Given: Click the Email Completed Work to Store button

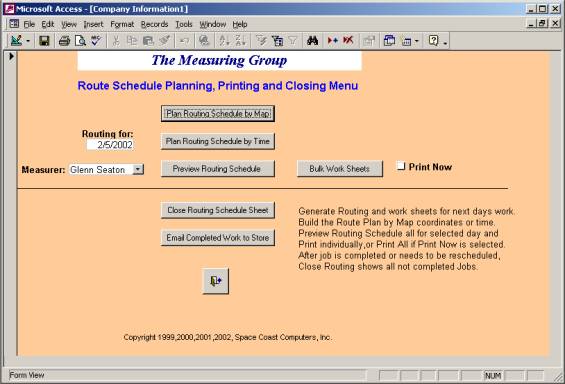Looking at the screenshot, I should tap(218, 238).
